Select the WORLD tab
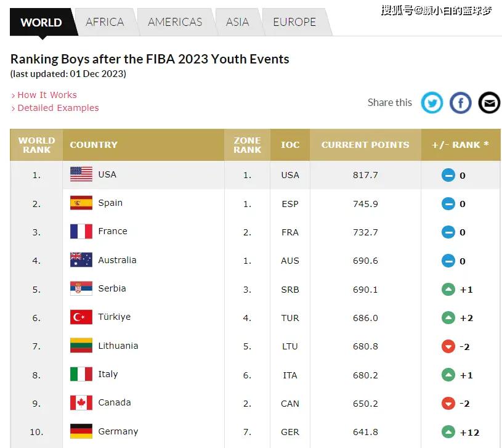502x448 pixels. point(41,23)
